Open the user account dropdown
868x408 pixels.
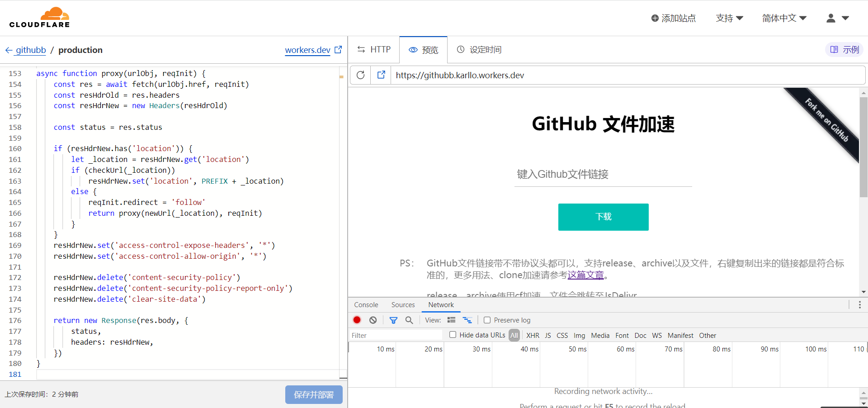838,18
